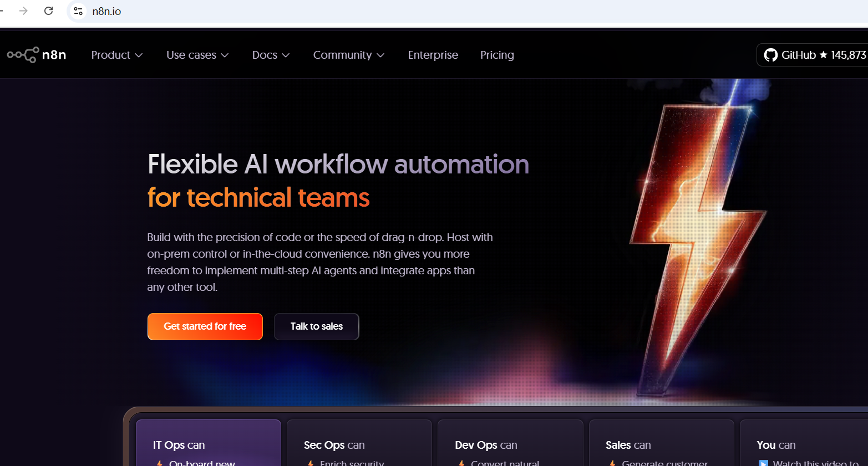Open the Community dropdown menu
868x466 pixels.
point(348,55)
